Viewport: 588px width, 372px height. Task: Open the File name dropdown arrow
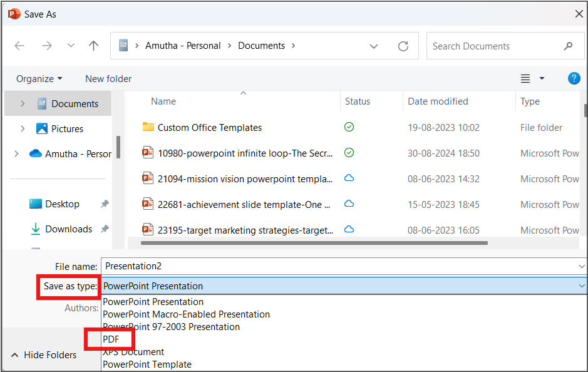[582, 266]
